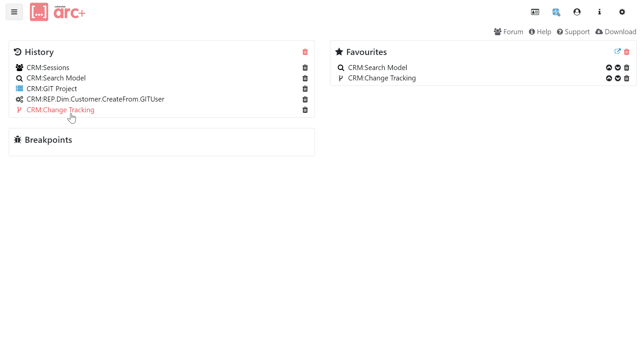644x362 pixels.
Task: Delete CRM:REP.Dim.Customer.CreateFrom.GITUser history entry
Action: (x=305, y=100)
